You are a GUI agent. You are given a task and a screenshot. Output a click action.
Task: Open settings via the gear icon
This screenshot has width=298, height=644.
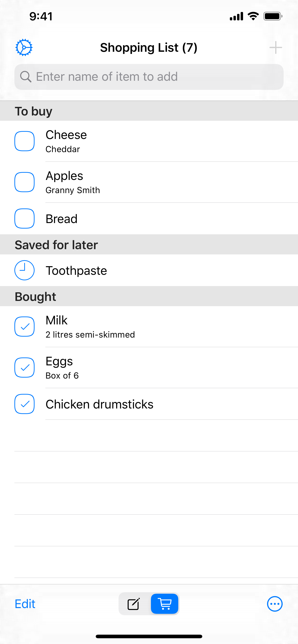24,47
